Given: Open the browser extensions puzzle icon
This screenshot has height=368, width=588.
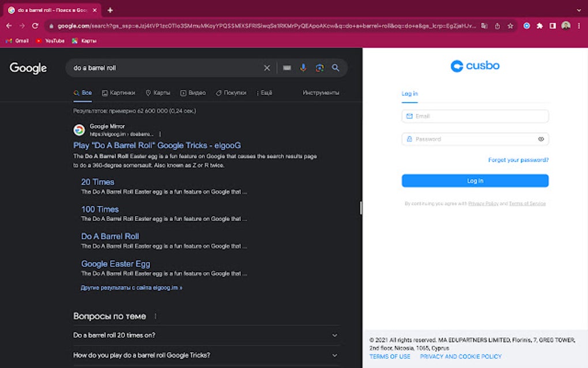Looking at the screenshot, I should coord(539,26).
